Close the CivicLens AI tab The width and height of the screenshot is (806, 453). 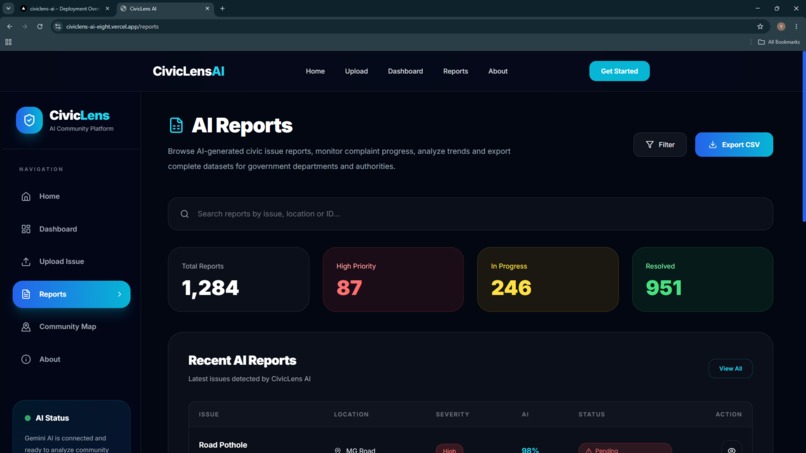(207, 8)
